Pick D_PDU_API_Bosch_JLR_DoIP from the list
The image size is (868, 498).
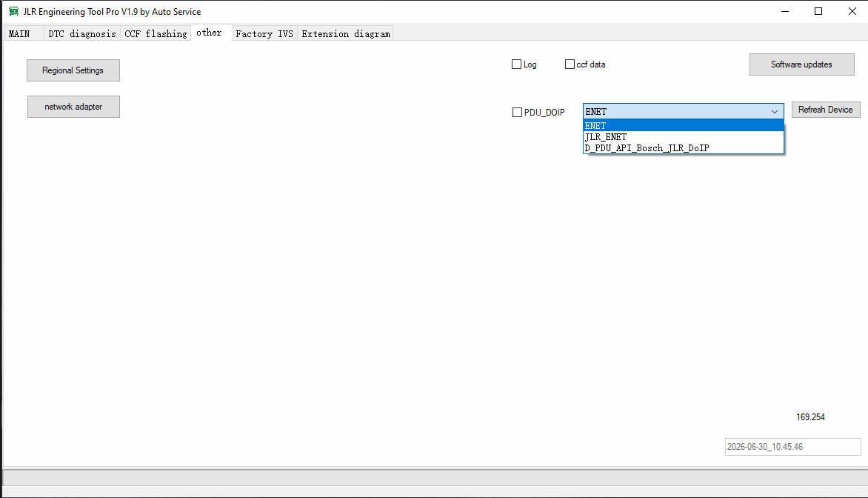pos(684,148)
